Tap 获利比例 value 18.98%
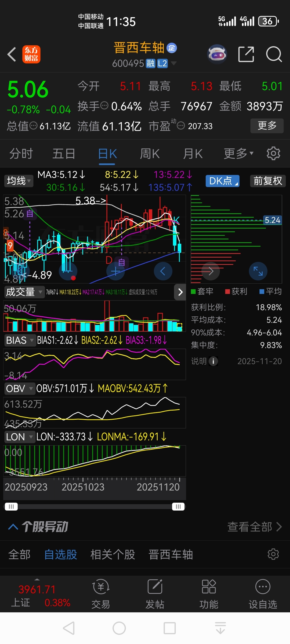 coord(269,307)
